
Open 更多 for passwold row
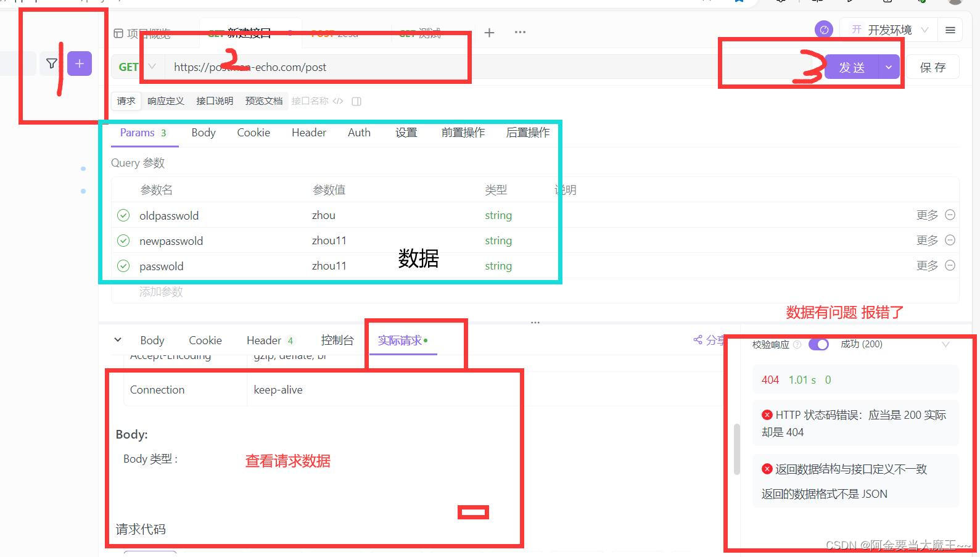[x=927, y=265]
